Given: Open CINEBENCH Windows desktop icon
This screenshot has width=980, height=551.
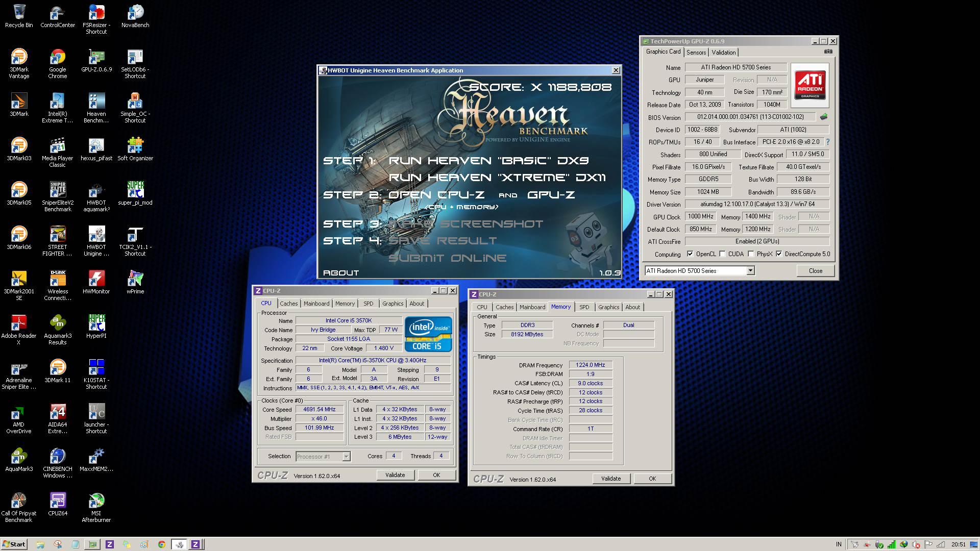Looking at the screenshot, I should click(x=58, y=463).
